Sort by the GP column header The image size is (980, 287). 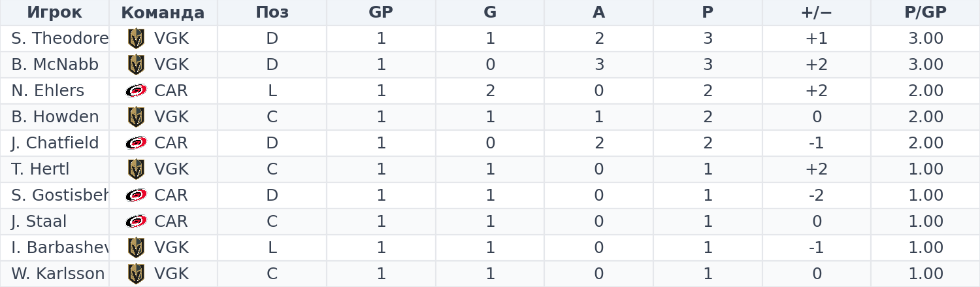381,12
